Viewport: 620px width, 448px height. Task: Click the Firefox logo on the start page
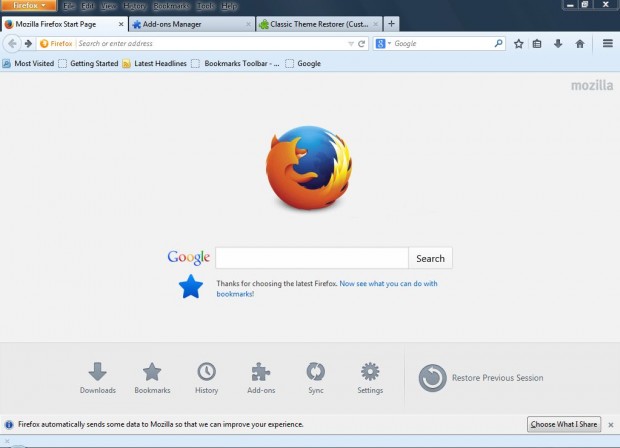pos(309,168)
